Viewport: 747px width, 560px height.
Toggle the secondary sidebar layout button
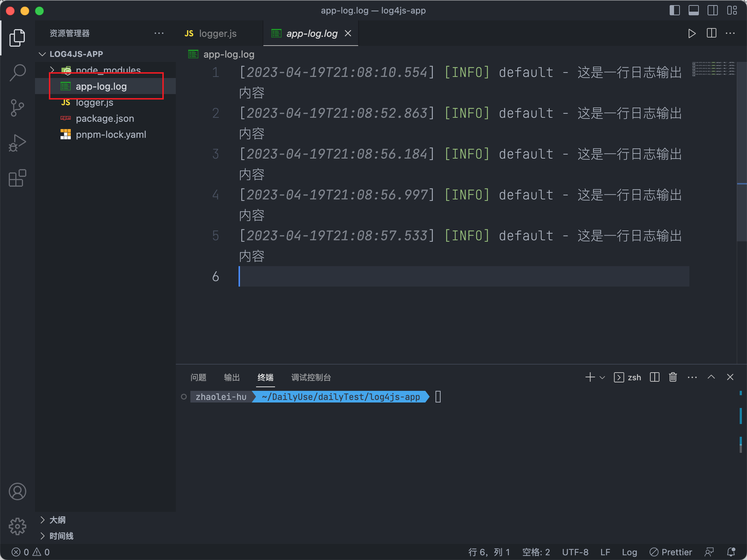pos(712,11)
